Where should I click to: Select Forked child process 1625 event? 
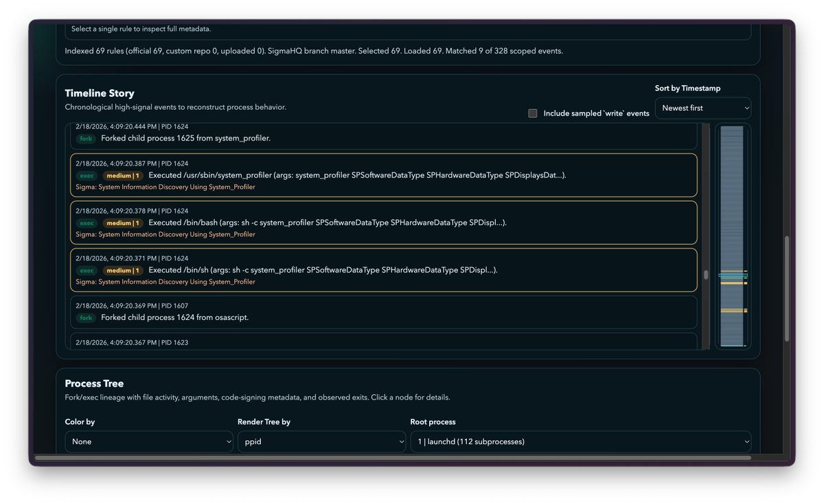click(384, 135)
